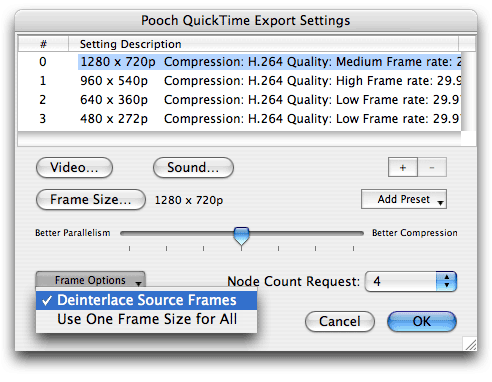Select setting row 0, 1280 x 720p
Viewport: 492px width, 382px height.
pos(240,62)
